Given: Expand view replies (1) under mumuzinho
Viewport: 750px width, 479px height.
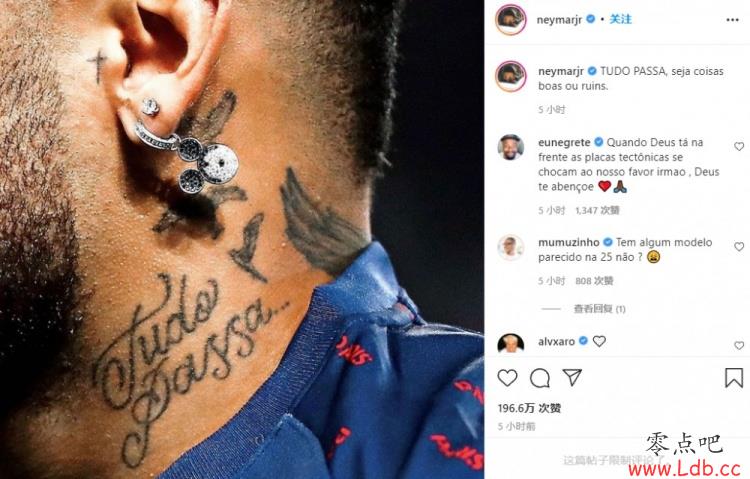Looking at the screenshot, I should tap(599, 309).
